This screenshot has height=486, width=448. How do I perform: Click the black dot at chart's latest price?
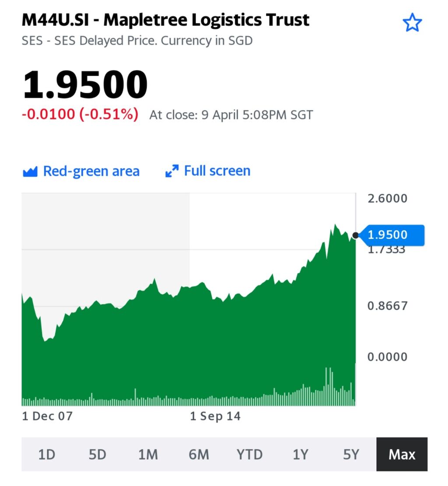click(355, 235)
